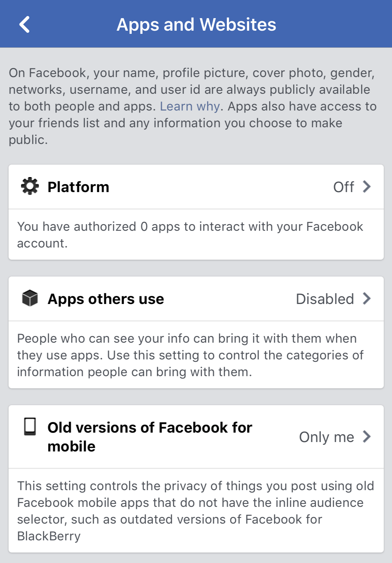The image size is (392, 563).
Task: Expand Old versions of Facebook chevron
Action: (x=367, y=436)
